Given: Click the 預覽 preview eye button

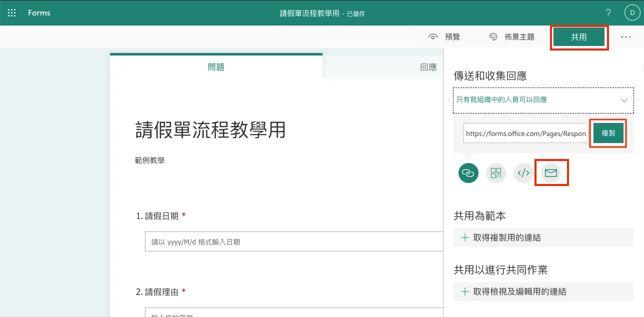Looking at the screenshot, I should click(x=444, y=37).
